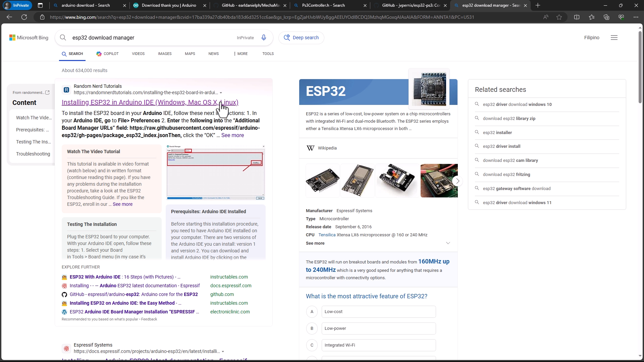The image size is (644, 362).
Task: Open GitHub espressif/arduino-esp32 link
Action: (134, 294)
